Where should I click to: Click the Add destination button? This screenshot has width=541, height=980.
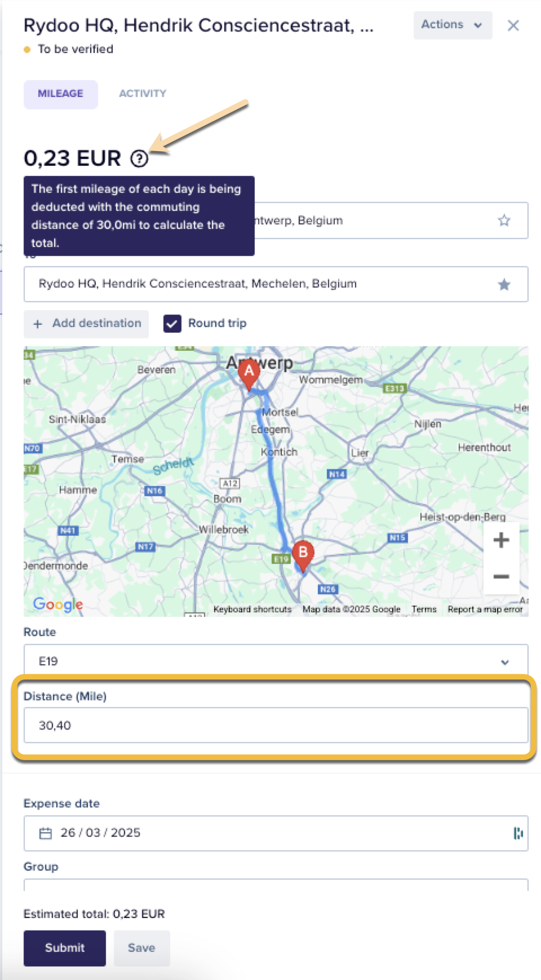click(x=86, y=324)
